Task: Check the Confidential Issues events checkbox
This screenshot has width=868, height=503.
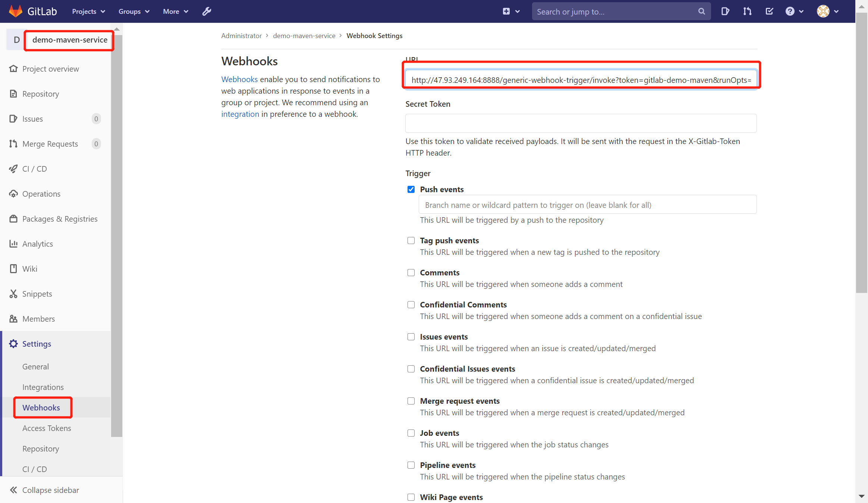Action: [411, 369]
